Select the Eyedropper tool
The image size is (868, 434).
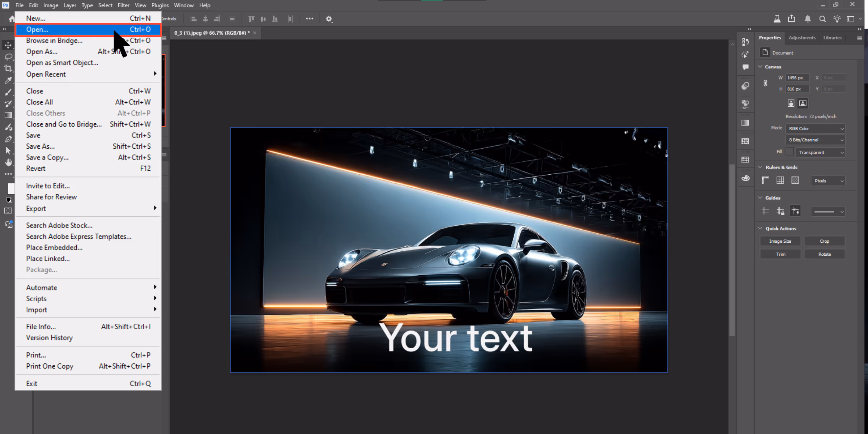pos(8,80)
